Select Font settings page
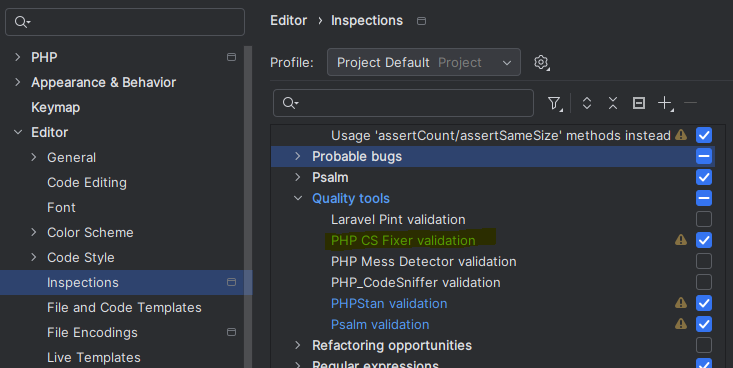733x368 pixels. pyautogui.click(x=61, y=207)
